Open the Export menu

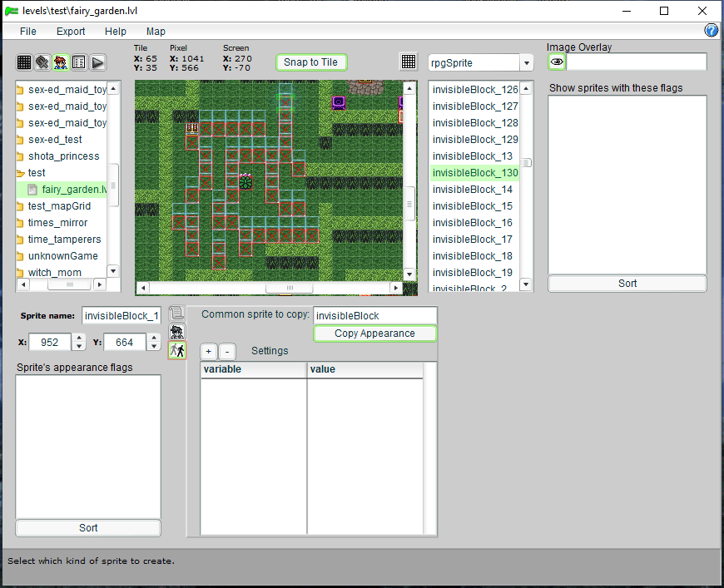(71, 32)
